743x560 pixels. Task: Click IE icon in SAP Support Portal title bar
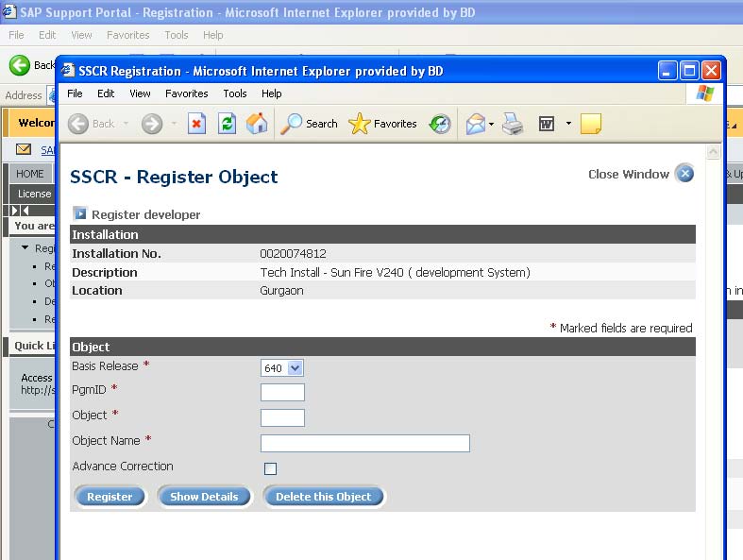(x=9, y=12)
